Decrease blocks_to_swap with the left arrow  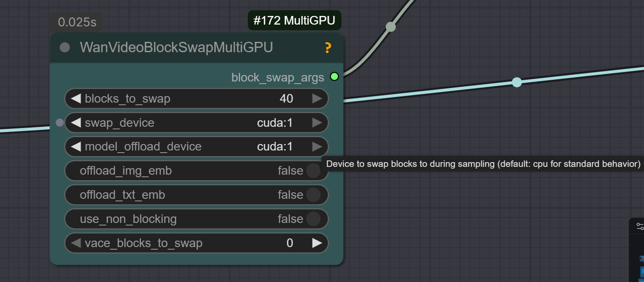(76, 99)
